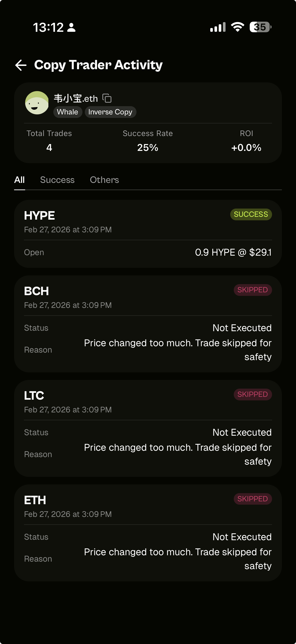Tap the Success Rate value
The width and height of the screenshot is (296, 644).
pos(148,148)
